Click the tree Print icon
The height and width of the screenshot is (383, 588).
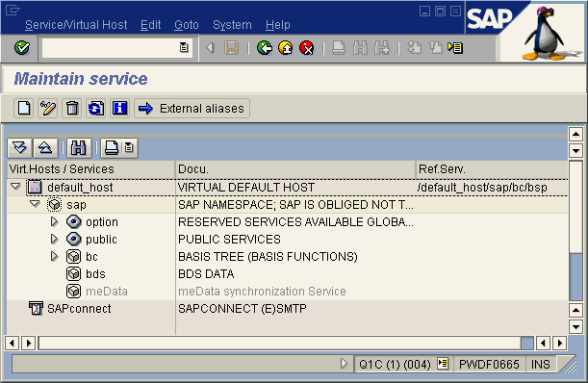coord(112,148)
